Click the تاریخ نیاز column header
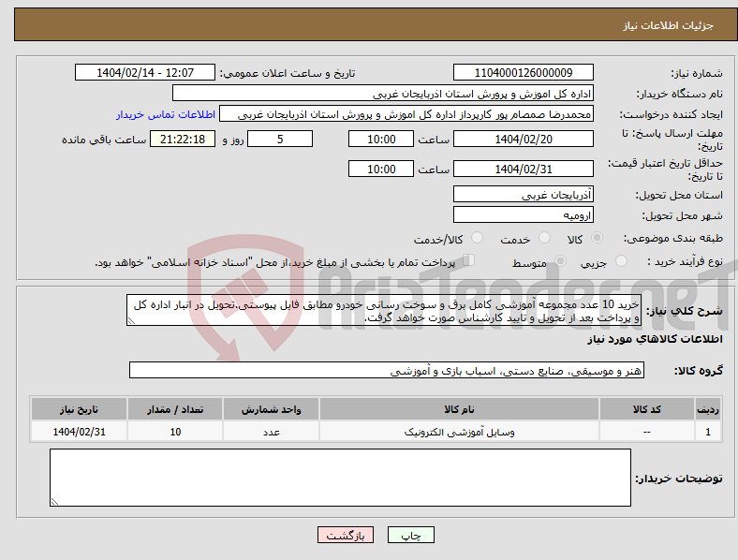738x560 pixels. (x=79, y=409)
